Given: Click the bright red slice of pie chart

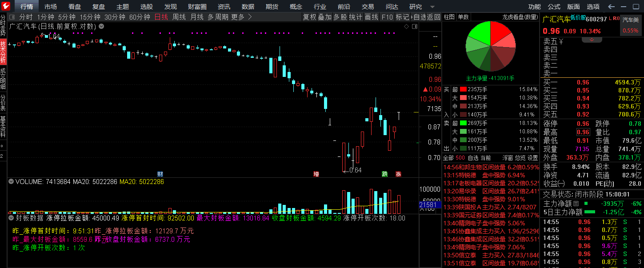Looking at the screenshot, I should [x=501, y=32].
